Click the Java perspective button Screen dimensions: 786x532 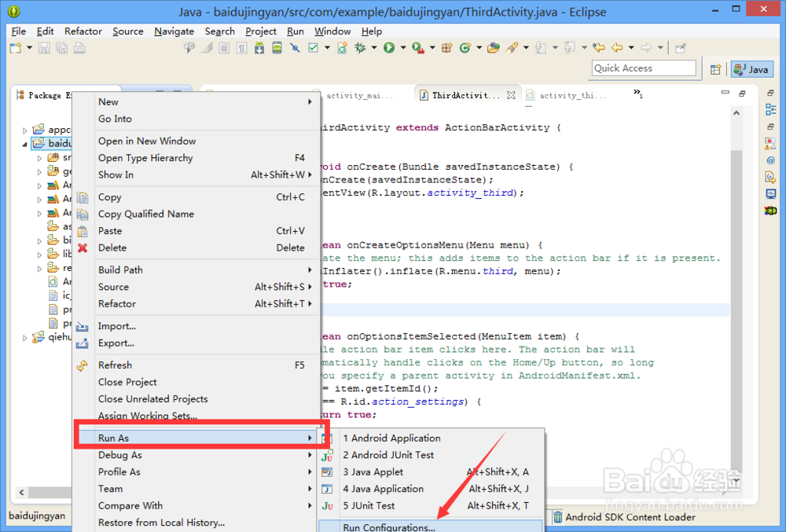(751, 69)
